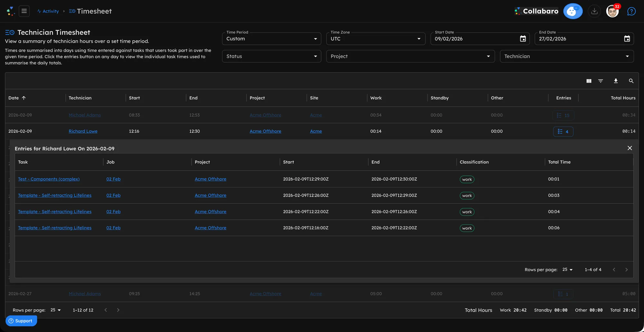
Task: Change main table rows per page
Action: 55,310
